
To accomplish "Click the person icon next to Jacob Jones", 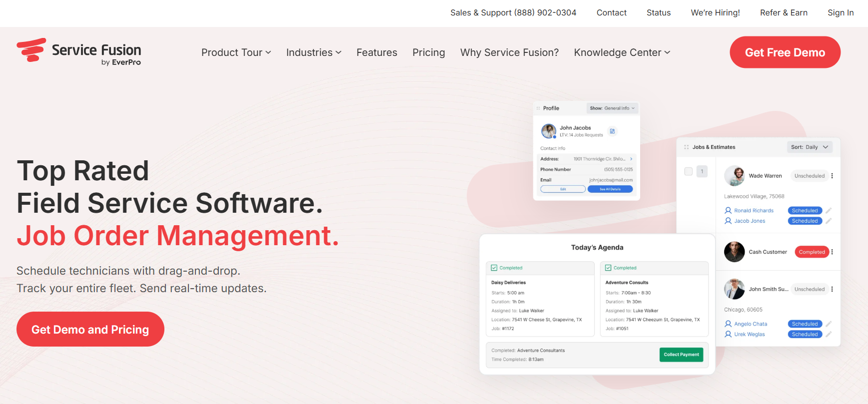I will tap(728, 221).
